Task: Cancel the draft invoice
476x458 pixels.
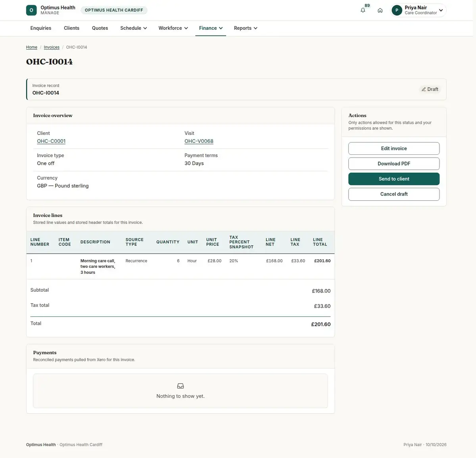Action: tap(394, 194)
